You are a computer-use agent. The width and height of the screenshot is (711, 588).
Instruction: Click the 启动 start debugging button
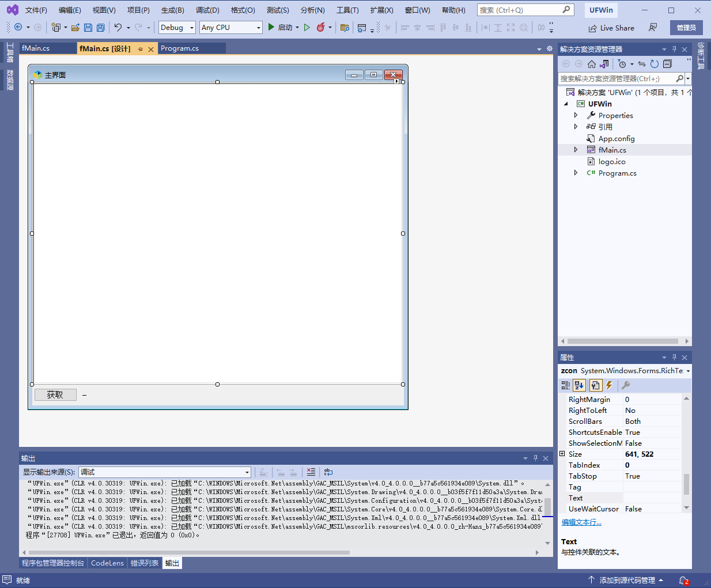tap(282, 27)
